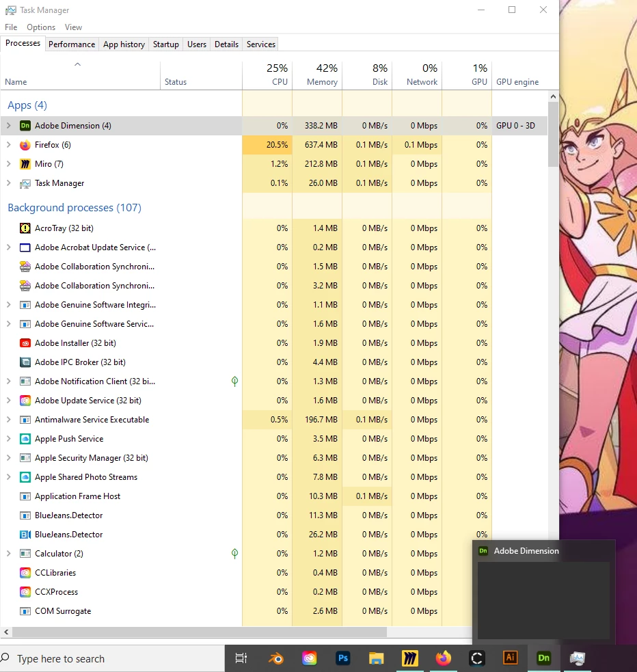Expand the Calculator process group

(9, 553)
